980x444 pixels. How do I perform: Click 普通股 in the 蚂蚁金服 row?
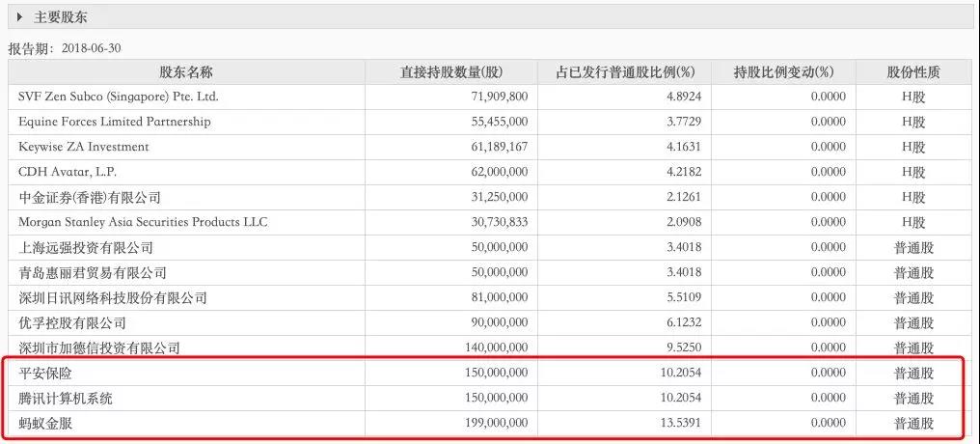point(913,424)
